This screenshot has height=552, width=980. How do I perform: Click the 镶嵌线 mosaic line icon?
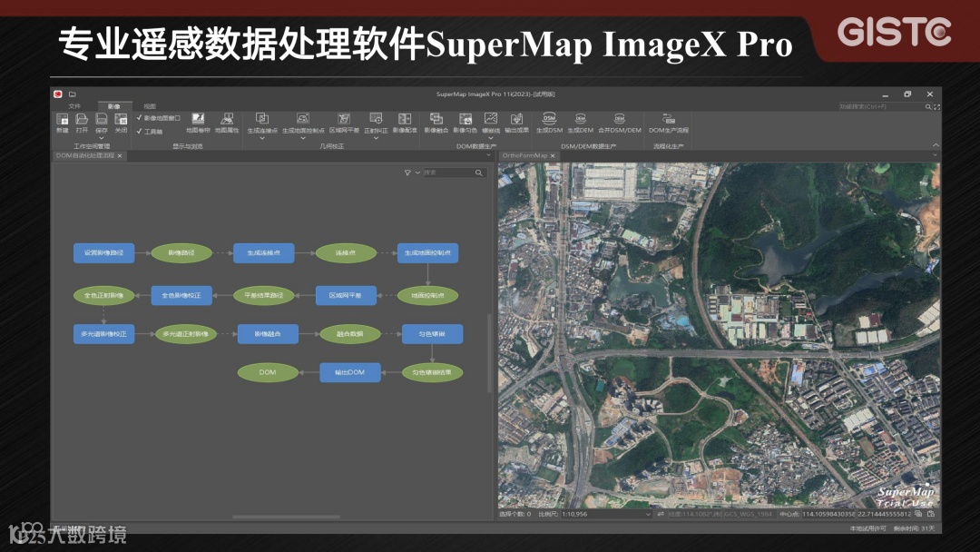491,118
